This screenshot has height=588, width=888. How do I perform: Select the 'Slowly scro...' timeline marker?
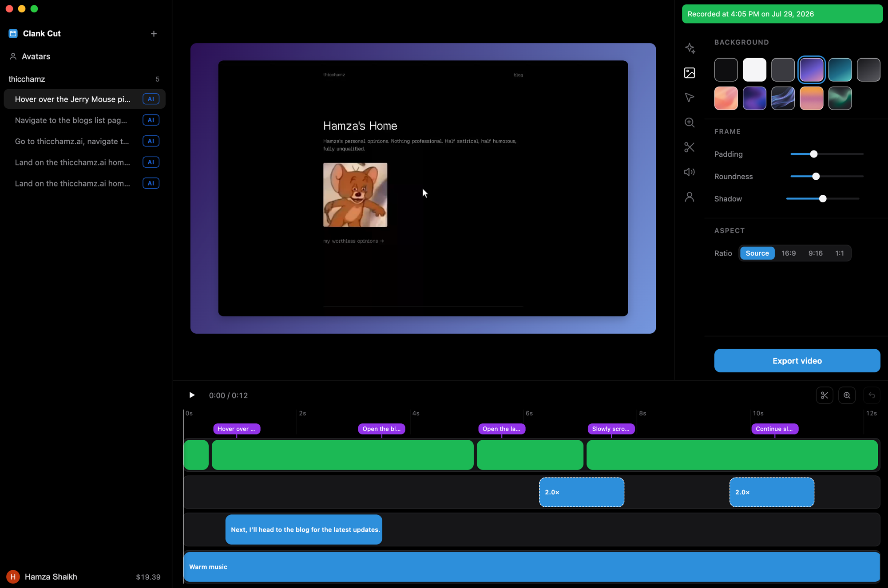611,429
